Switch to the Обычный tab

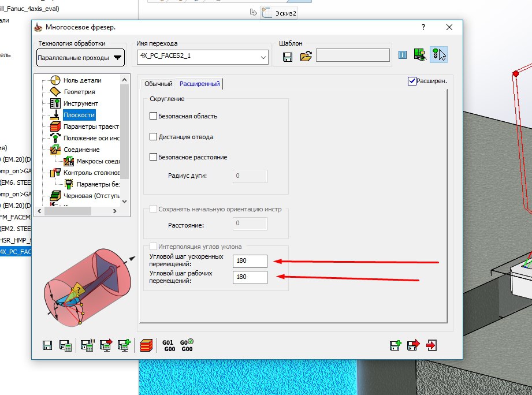[158, 84]
